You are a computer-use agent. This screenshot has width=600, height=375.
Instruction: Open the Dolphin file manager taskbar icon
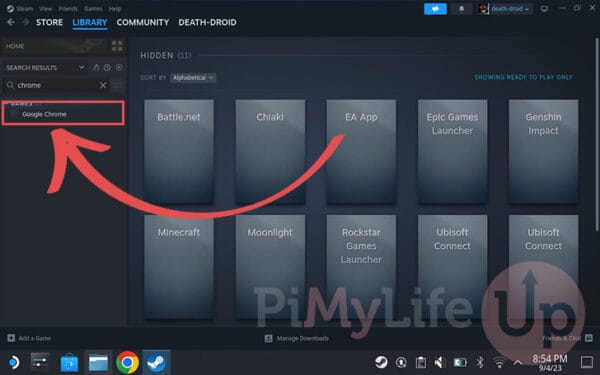click(98, 362)
